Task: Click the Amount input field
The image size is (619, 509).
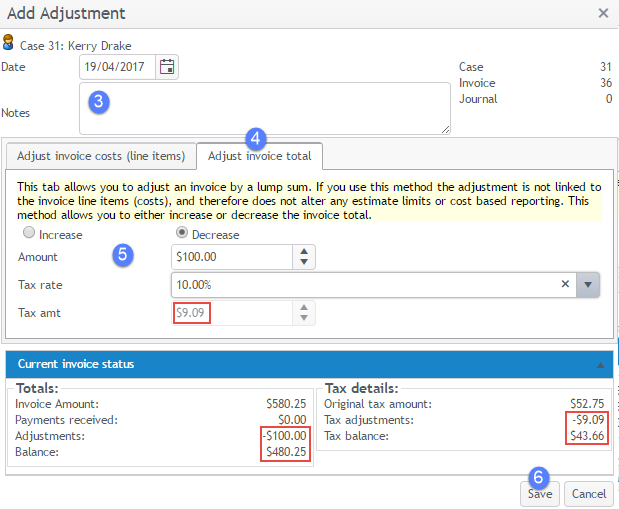Action: (230, 257)
